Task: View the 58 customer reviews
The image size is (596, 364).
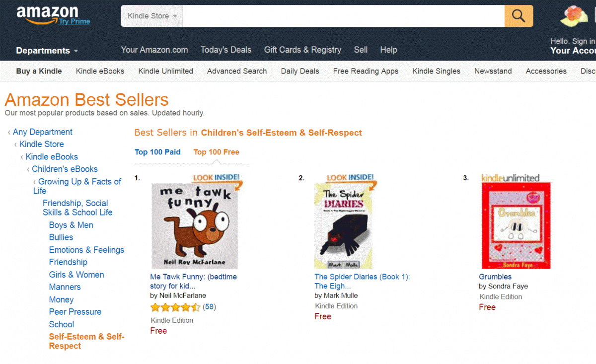Action: [209, 307]
